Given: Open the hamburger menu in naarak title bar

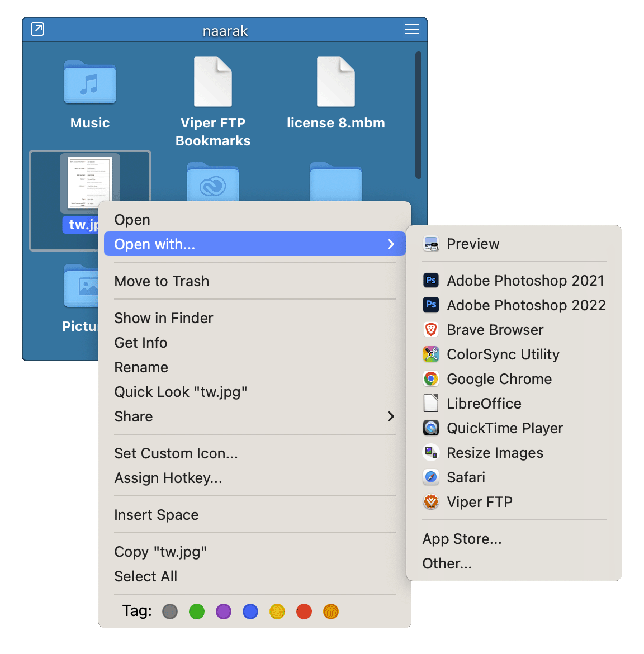Looking at the screenshot, I should click(x=411, y=29).
